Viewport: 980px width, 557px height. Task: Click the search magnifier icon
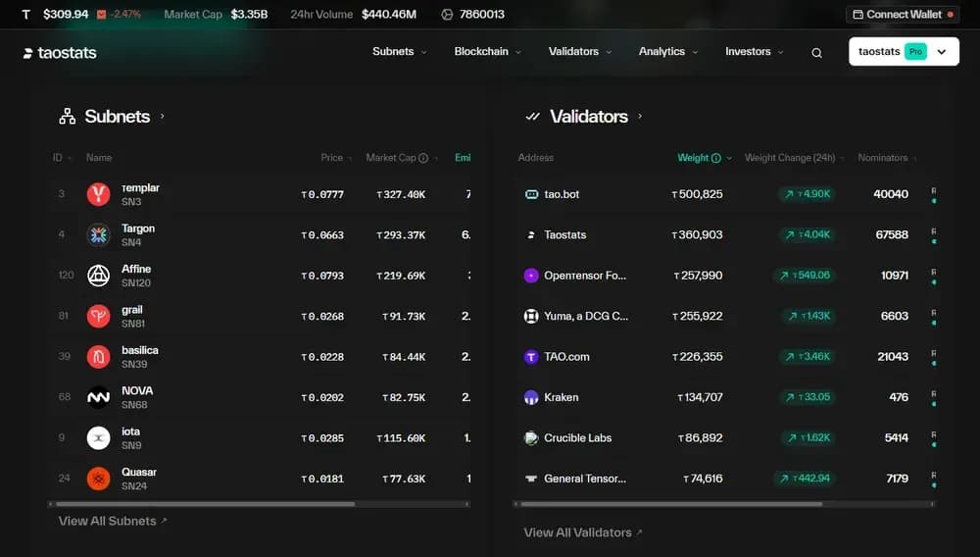point(816,53)
